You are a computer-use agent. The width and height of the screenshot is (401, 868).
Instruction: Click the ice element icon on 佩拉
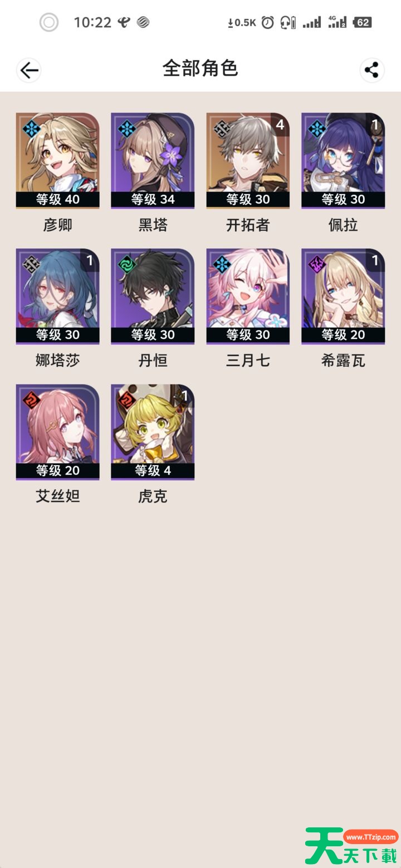tap(317, 129)
